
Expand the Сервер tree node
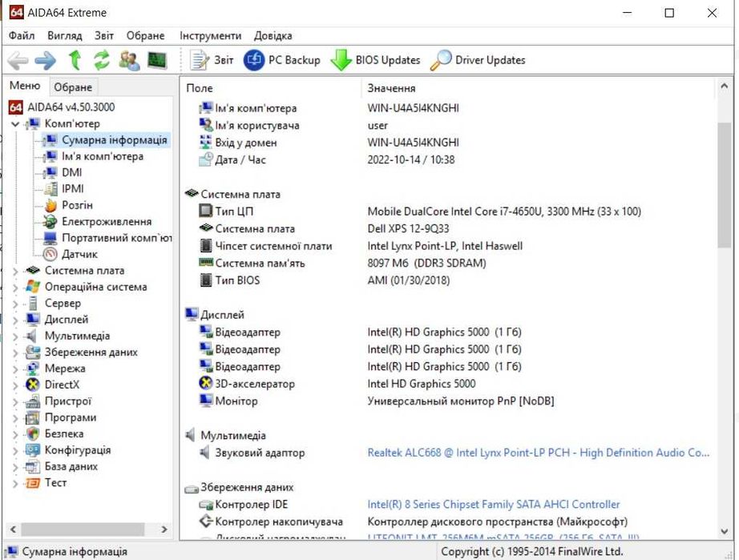(x=15, y=304)
